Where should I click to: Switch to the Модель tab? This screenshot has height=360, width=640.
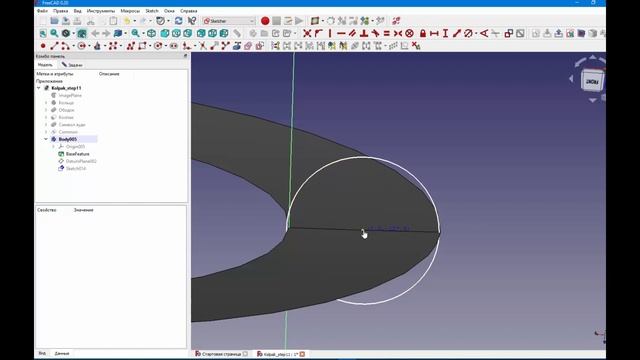click(45, 65)
